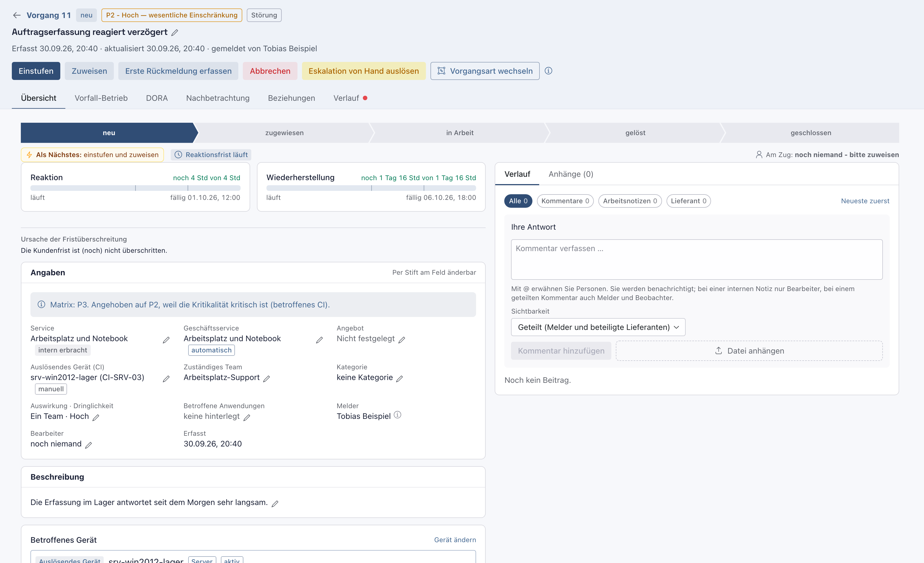Click the Reaktionsfrist läuft badge
Viewport: 924px width, 563px height.
211,155
